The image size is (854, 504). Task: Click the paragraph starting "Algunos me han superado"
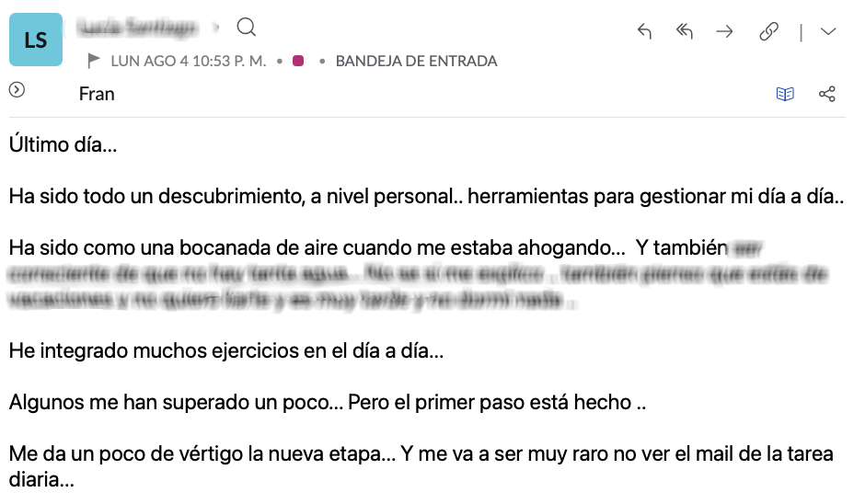329,403
